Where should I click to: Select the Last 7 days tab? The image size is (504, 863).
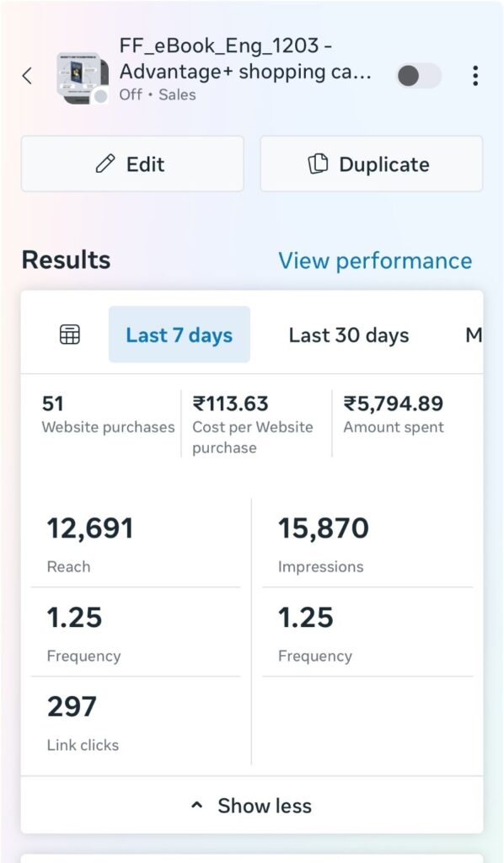click(x=180, y=335)
